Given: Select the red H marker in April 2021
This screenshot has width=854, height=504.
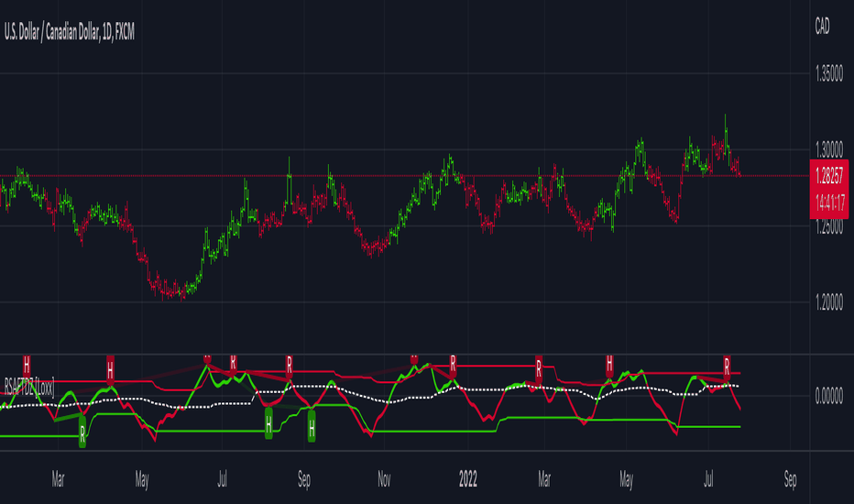Looking at the screenshot, I should 110,370.
